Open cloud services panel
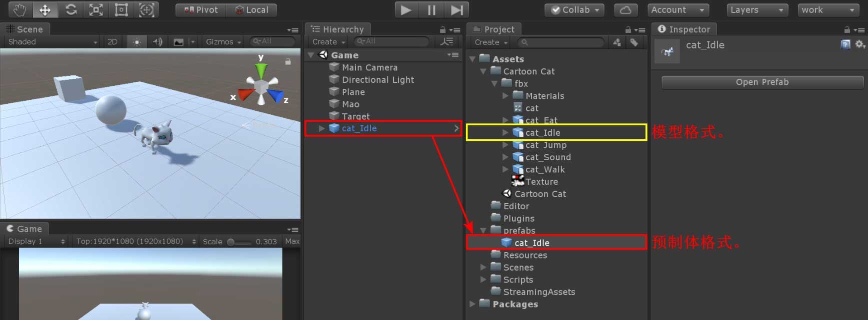Viewport: 868px width, 320px height. (x=625, y=10)
